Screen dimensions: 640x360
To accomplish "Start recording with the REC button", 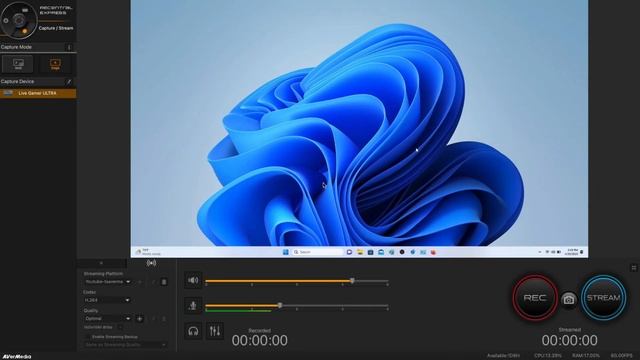I will pos(535,298).
